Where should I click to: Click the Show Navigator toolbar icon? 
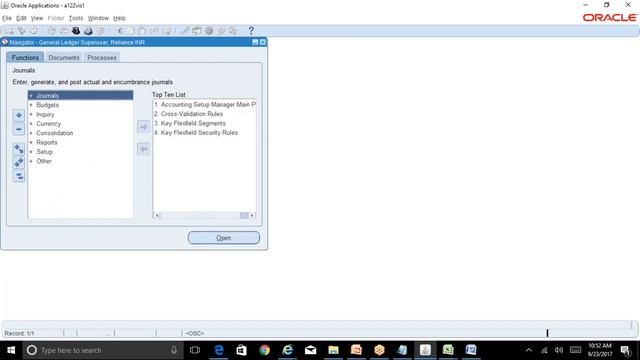33,31
